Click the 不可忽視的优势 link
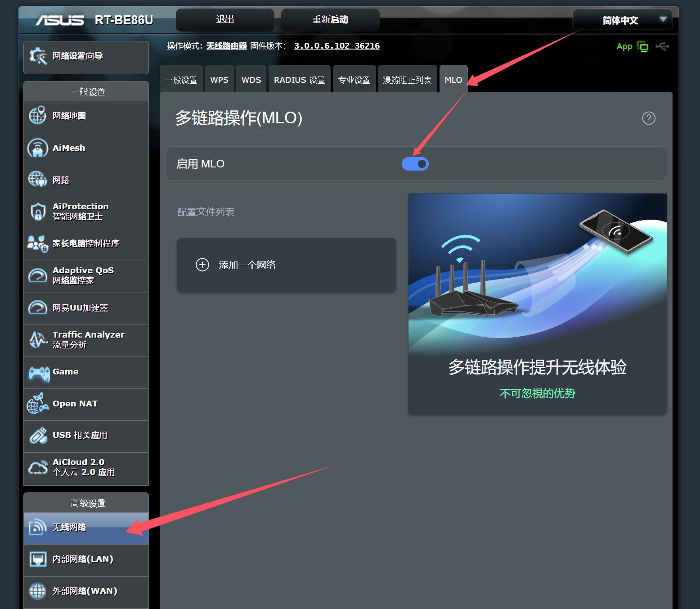This screenshot has height=609, width=700. tap(537, 393)
